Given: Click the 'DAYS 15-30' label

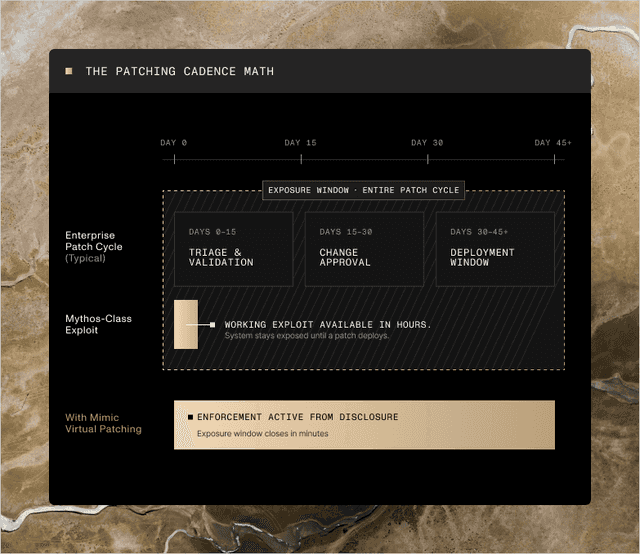Looking at the screenshot, I should pos(346,232).
